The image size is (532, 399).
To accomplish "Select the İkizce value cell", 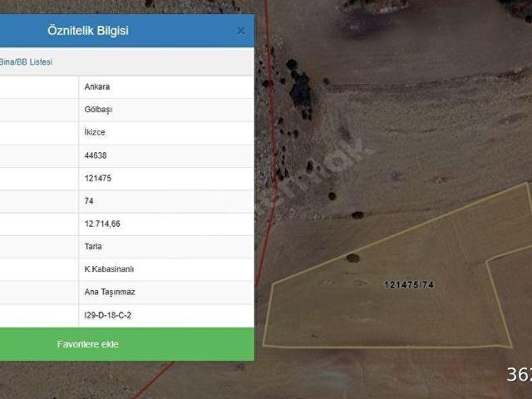I will click(166, 132).
